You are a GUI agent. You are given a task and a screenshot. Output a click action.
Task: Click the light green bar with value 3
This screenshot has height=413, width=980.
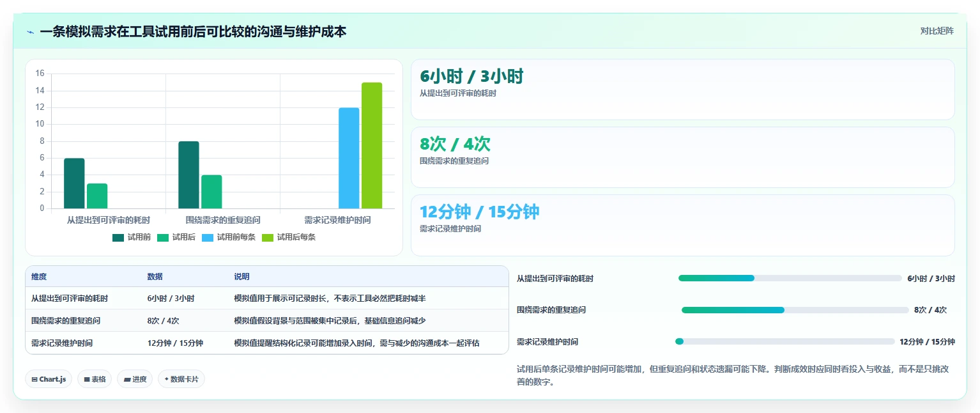pyautogui.click(x=97, y=196)
